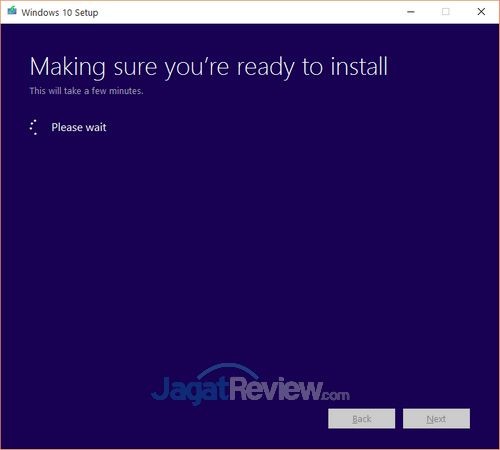500x450 pixels.
Task: Click the text "This will take a few minutes."
Action: (86, 91)
